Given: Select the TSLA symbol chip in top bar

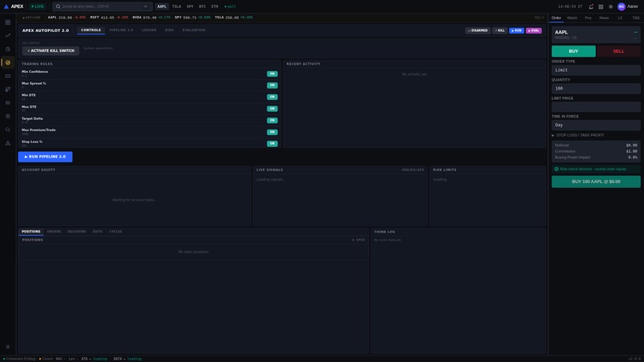Looking at the screenshot, I should (177, 6).
